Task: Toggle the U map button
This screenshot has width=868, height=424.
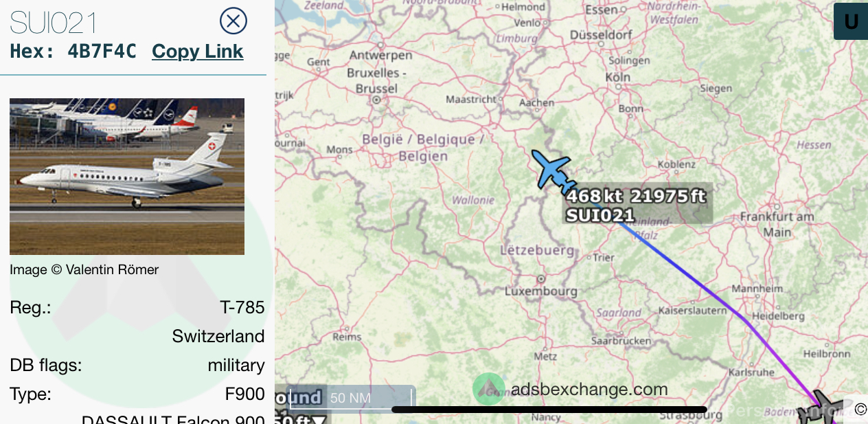Action: tap(851, 22)
